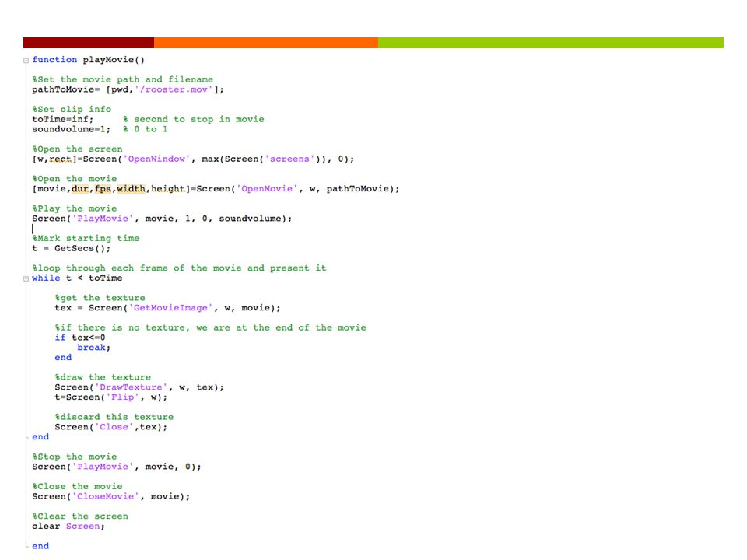Click the highlighted variable 'dur'
The height and width of the screenshot is (560, 747).
click(80, 189)
